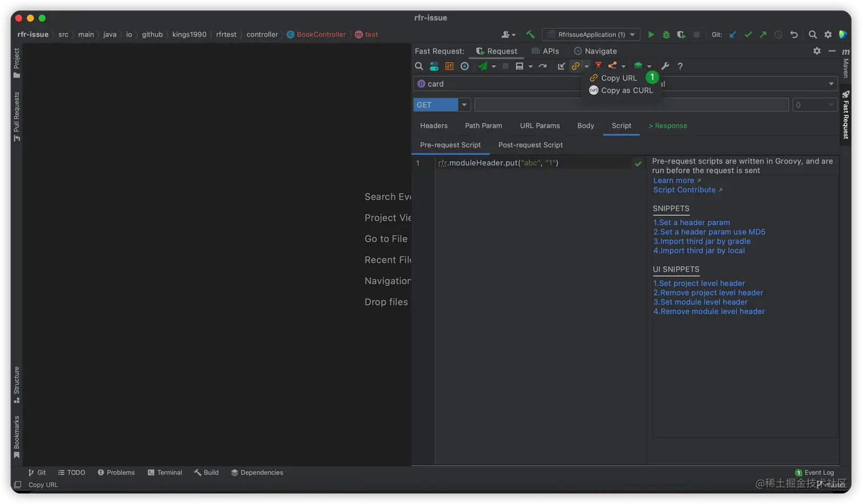Expand the RfrIssueApplication run configuration dropdown

pyautogui.click(x=632, y=35)
